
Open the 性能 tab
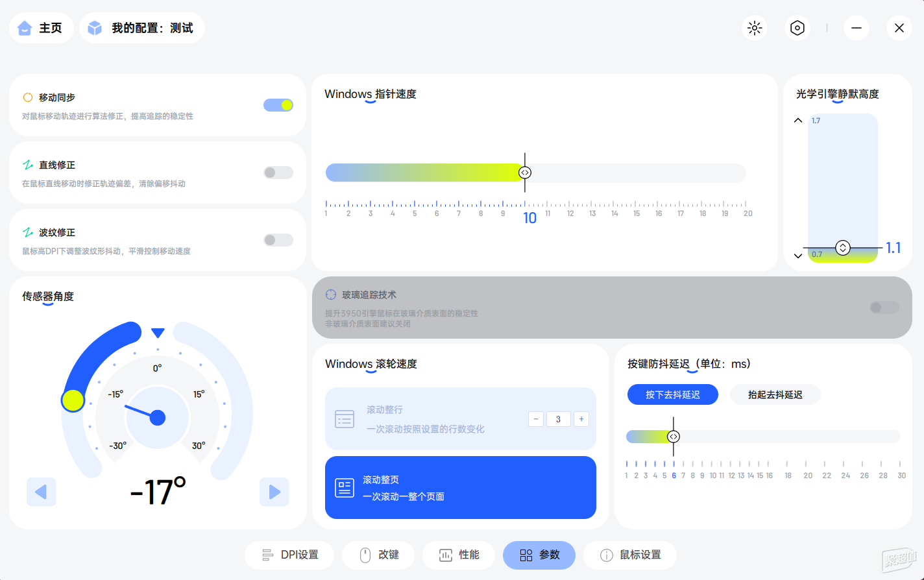459,555
